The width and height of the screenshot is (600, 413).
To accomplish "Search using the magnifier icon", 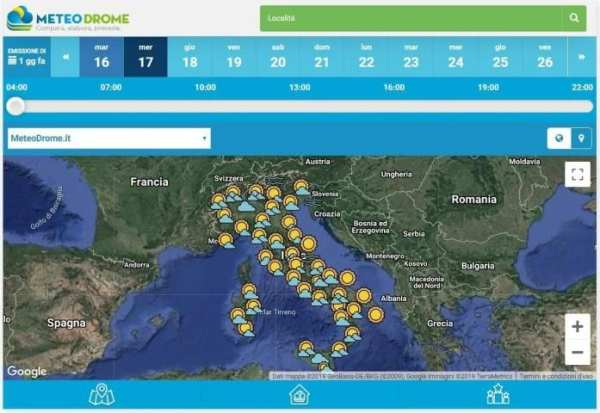I will [x=574, y=18].
